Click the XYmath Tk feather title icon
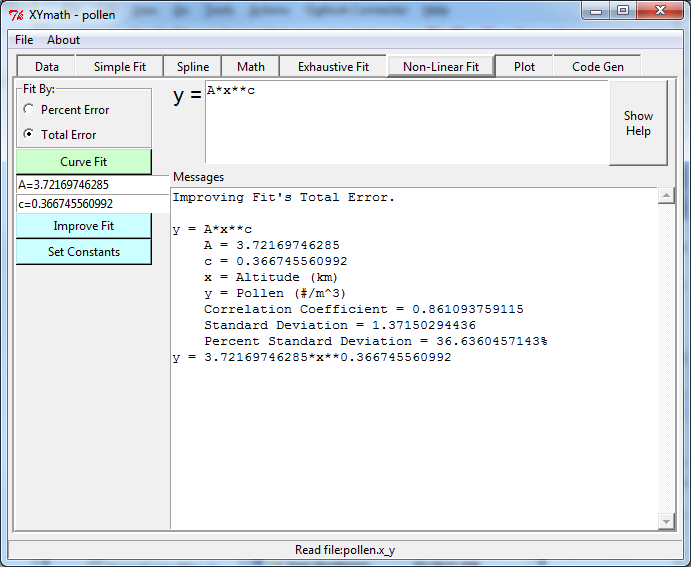Viewport: 691px width, 567px height. tap(17, 14)
